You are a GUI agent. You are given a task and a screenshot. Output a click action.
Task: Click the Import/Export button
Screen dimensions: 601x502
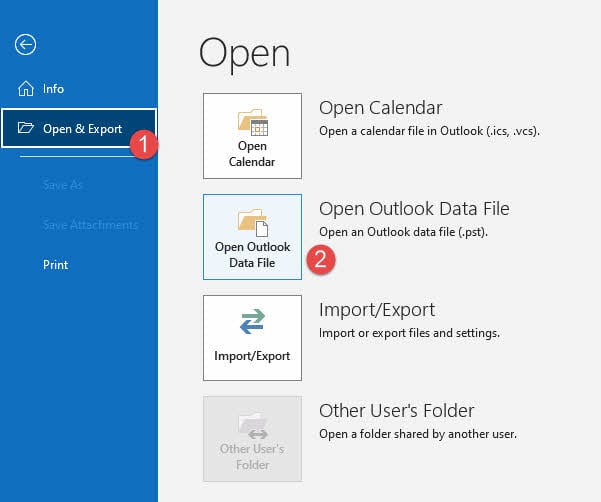pyautogui.click(x=252, y=338)
